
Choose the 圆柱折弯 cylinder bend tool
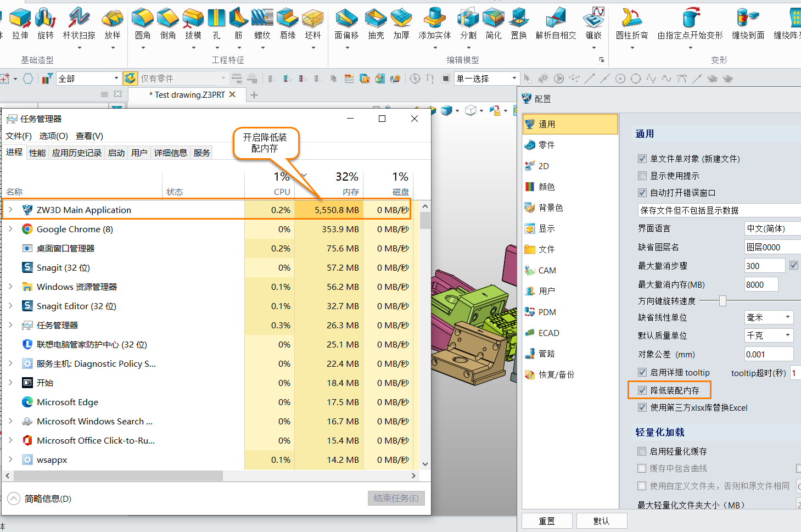click(x=632, y=24)
